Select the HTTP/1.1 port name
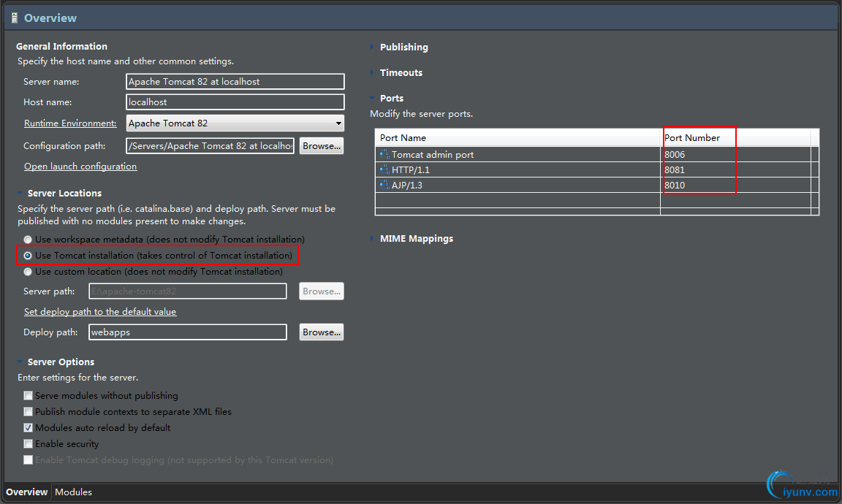Screen dimensions: 842x504 pos(411,169)
